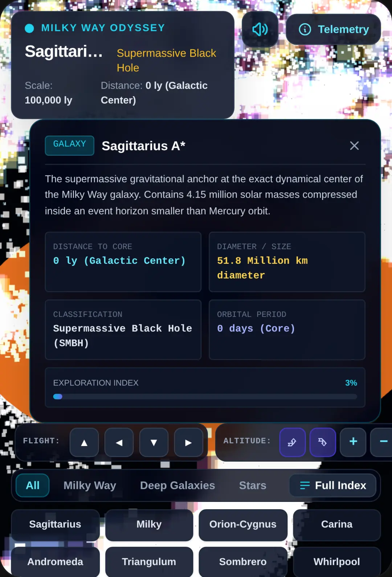
Task: Select the Whirlpool destination chip
Action: 337,562
